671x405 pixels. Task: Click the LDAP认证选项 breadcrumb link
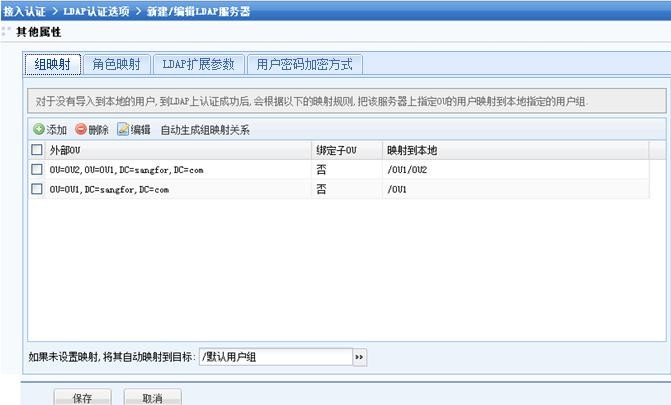click(x=96, y=10)
